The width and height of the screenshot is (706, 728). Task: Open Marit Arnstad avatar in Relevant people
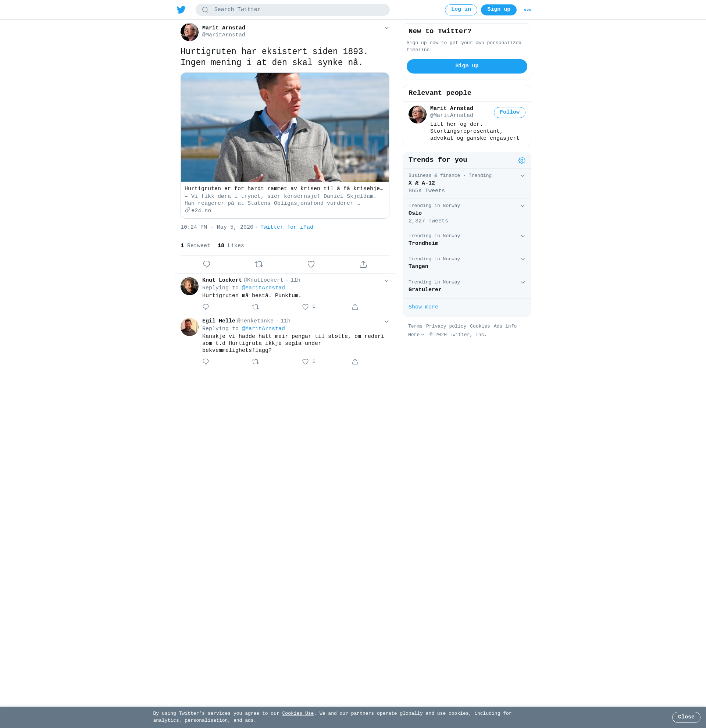pos(417,115)
